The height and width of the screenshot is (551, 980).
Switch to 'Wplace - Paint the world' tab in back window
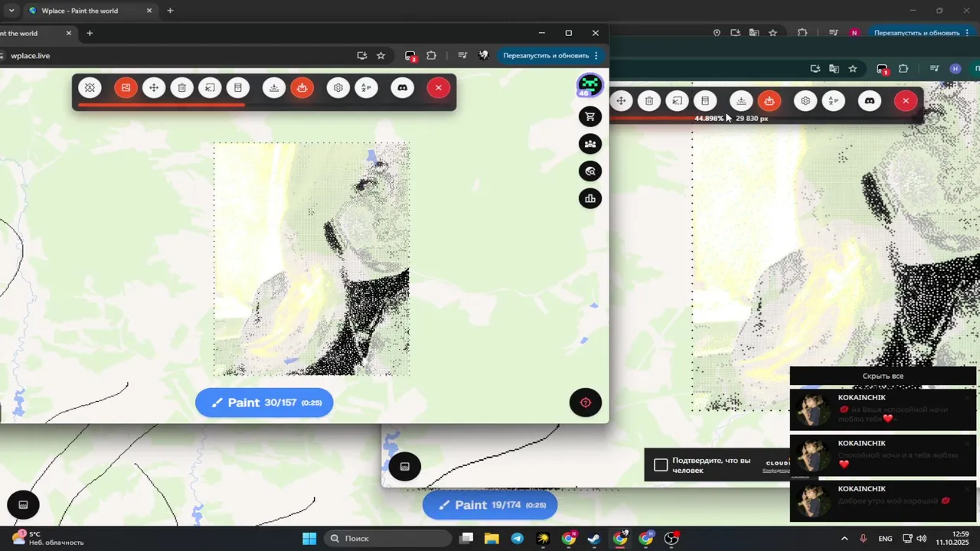point(90,11)
